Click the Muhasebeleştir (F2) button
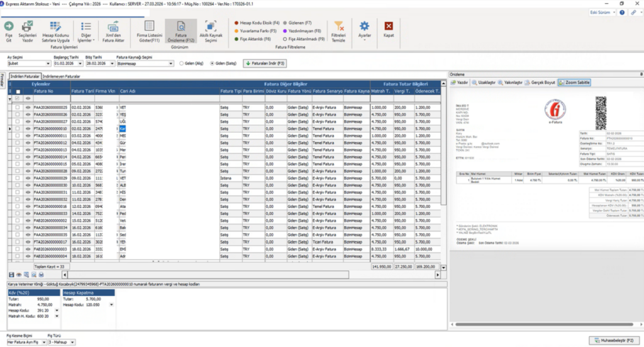This screenshot has width=644, height=347. click(x=614, y=341)
